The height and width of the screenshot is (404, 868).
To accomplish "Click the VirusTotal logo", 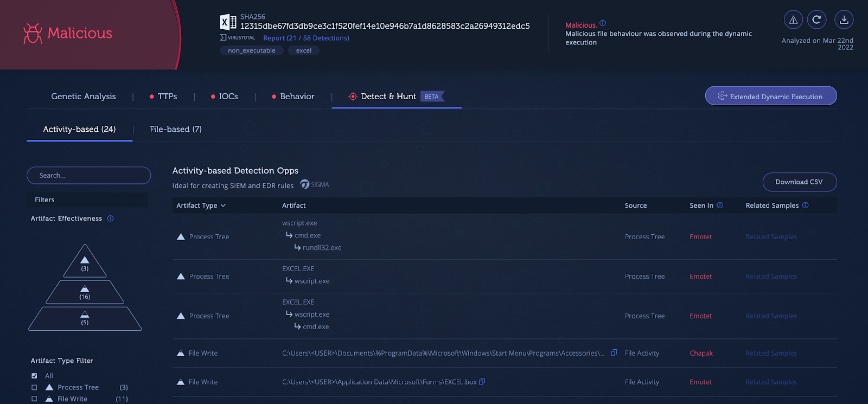I will tap(238, 37).
